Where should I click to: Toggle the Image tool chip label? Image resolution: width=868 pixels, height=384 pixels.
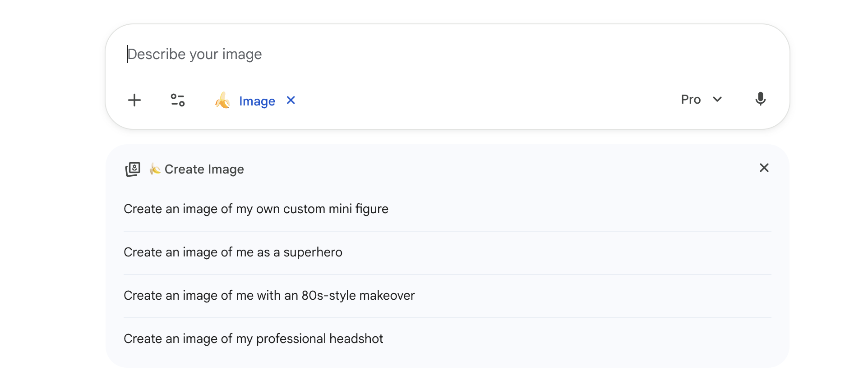point(257,101)
